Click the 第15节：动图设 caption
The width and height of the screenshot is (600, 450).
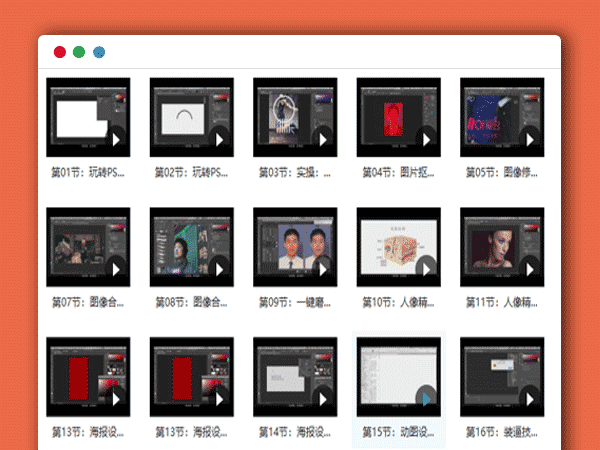(x=398, y=431)
